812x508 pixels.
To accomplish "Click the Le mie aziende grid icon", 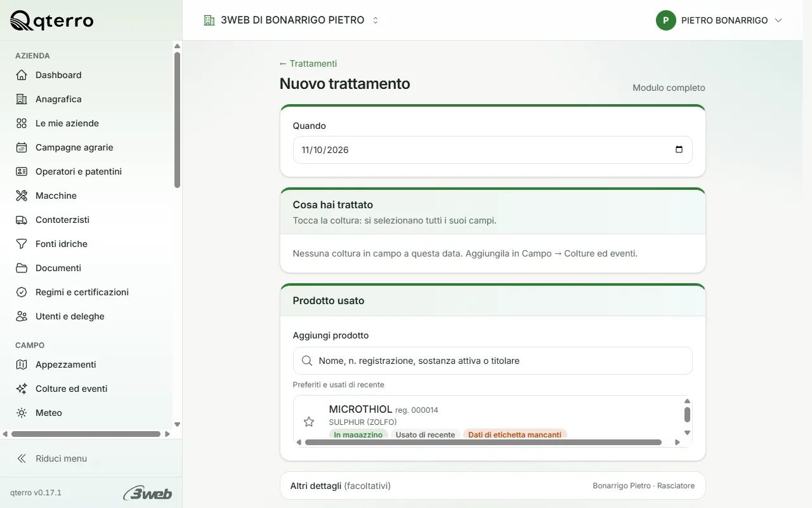I will click(22, 123).
